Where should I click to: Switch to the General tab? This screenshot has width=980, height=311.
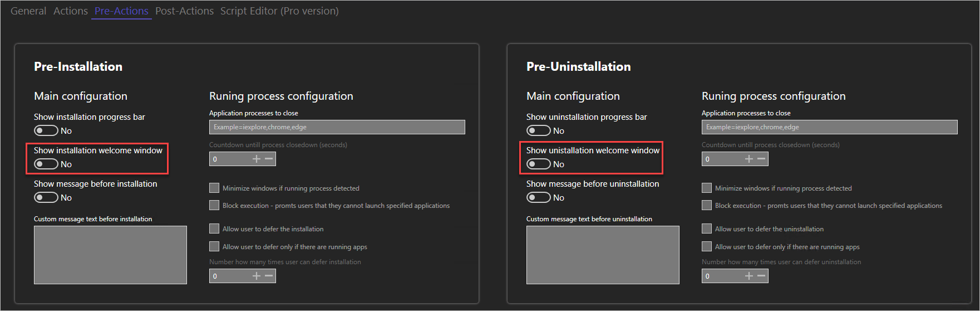(28, 11)
